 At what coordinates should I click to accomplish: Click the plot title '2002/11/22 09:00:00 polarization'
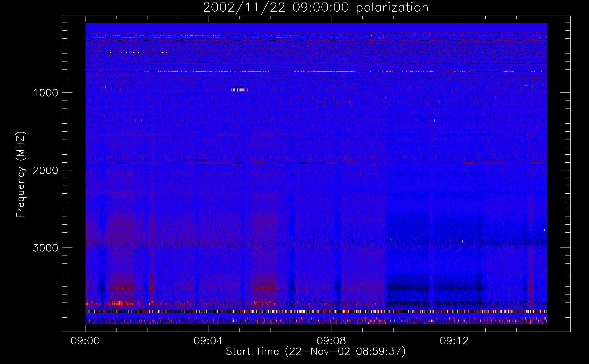pos(316,8)
